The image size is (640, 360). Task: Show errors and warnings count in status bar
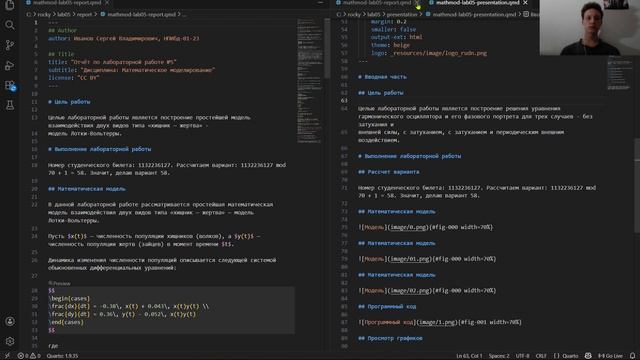point(29,356)
